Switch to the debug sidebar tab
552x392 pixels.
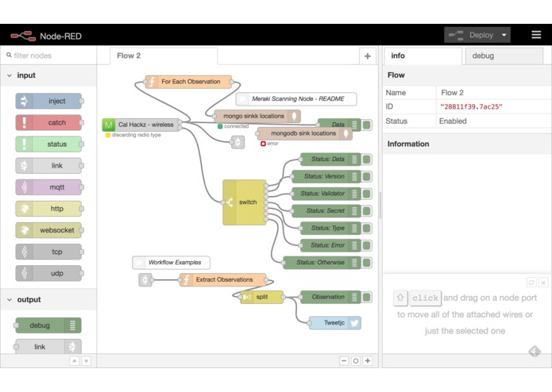click(x=504, y=56)
